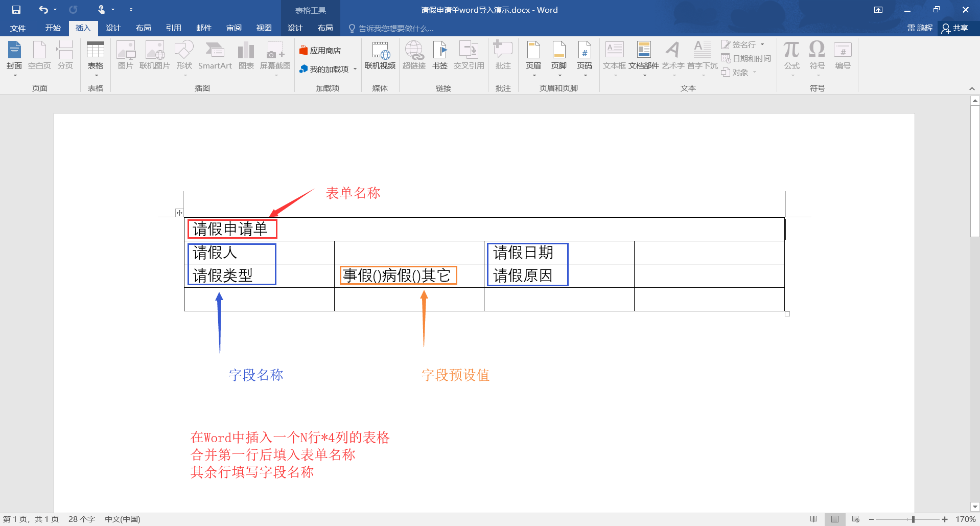Screen dimensions: 980x526
Task: Insert a Blank Page (空白页)
Action: point(39,55)
